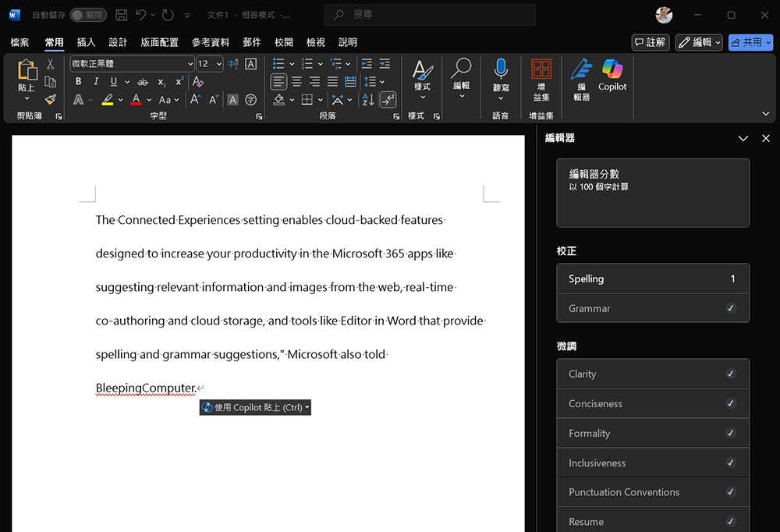Sort text with the A-Z icon
Viewport: 780px width, 532px height.
[x=368, y=100]
